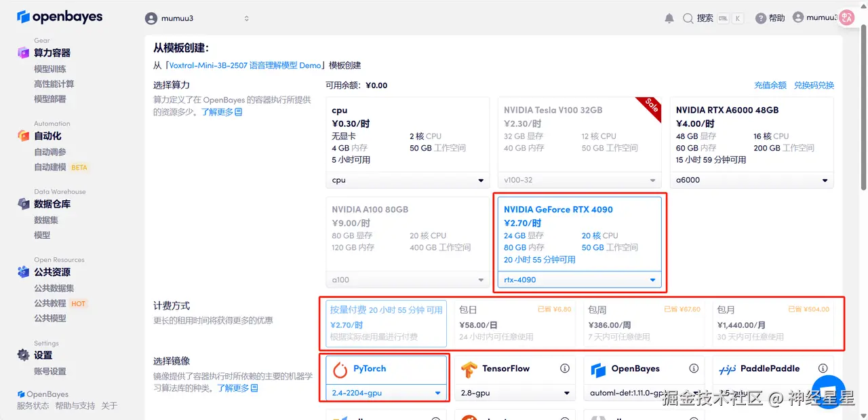868x420 pixels.
Task: Select the NVIDIA A100 80GB card
Action: click(408, 242)
